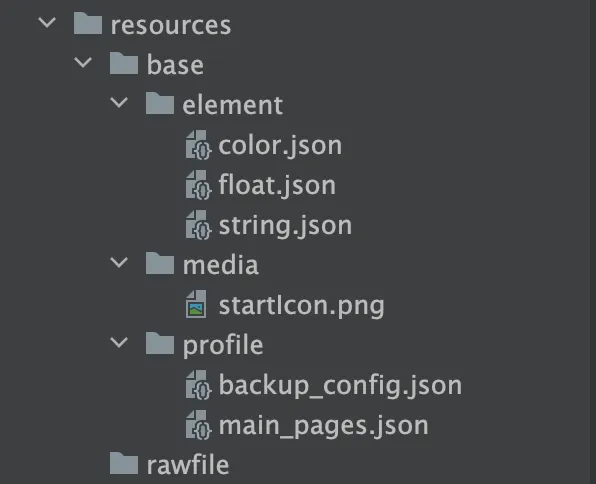Click the float.json file icon

pos(198,185)
